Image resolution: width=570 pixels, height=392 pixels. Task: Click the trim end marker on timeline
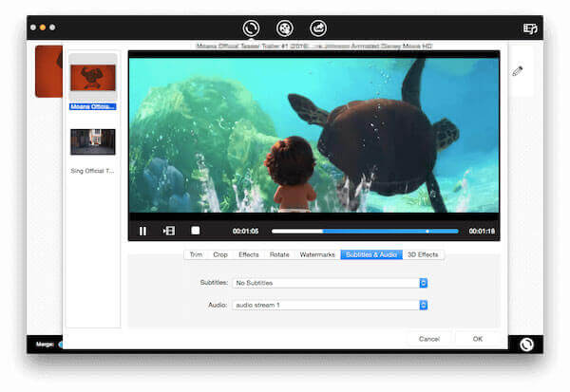[x=427, y=231]
